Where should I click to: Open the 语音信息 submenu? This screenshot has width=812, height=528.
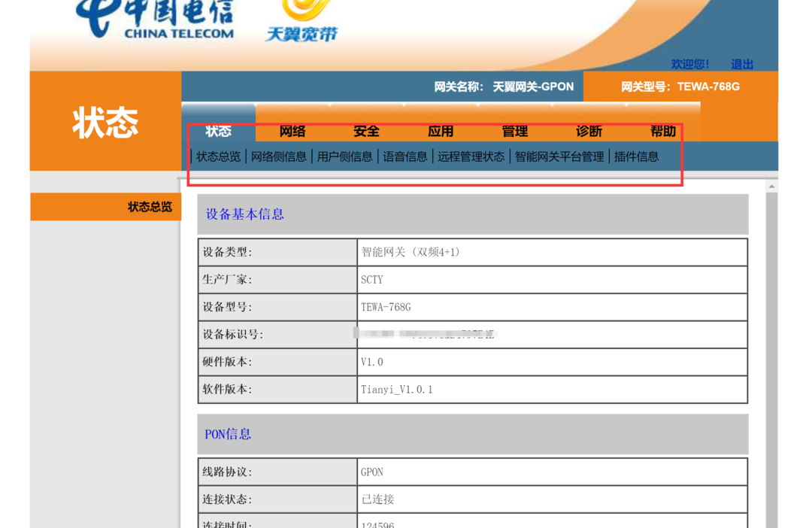pyautogui.click(x=405, y=156)
